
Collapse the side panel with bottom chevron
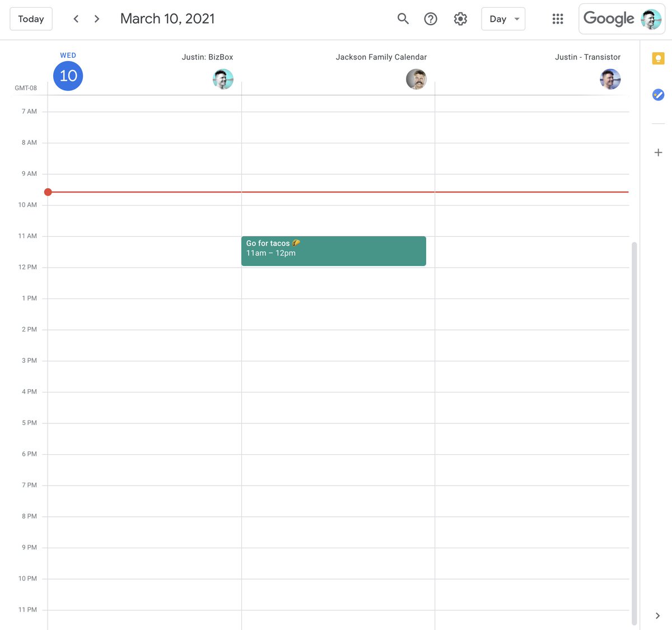[x=657, y=615]
